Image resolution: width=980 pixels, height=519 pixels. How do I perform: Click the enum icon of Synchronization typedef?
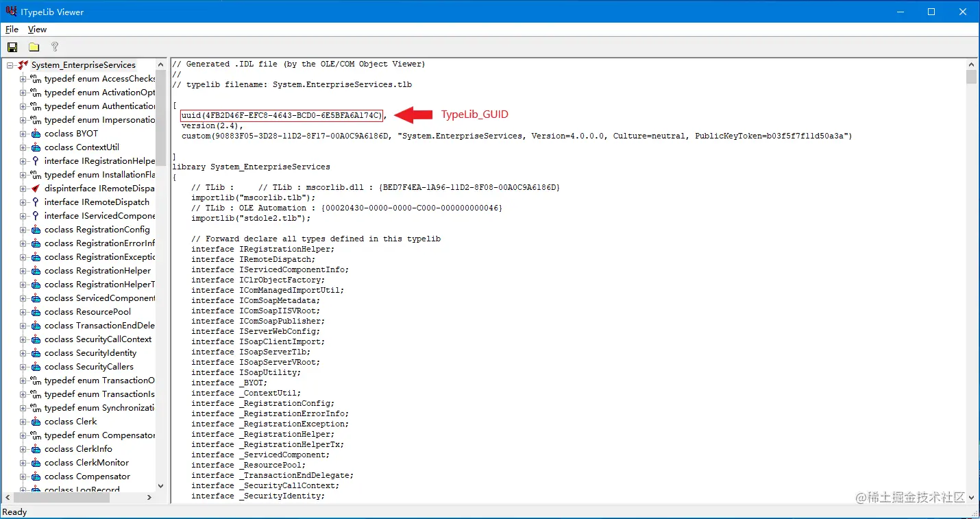coord(36,408)
